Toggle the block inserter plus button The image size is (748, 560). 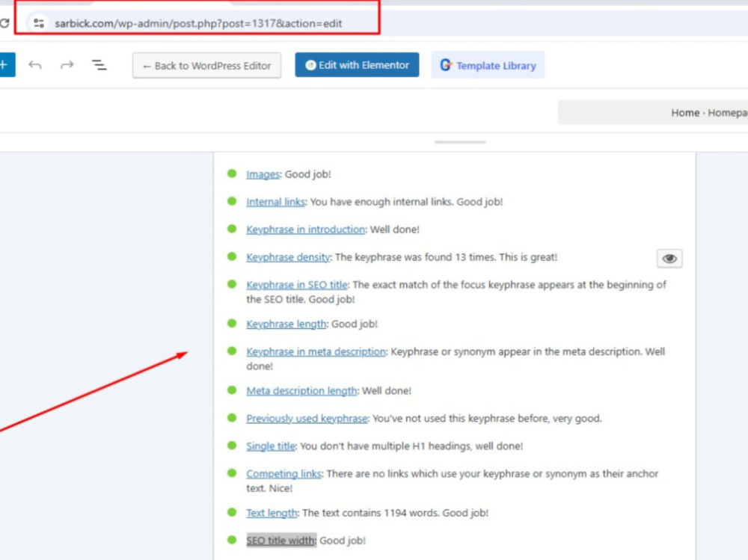tap(7, 65)
